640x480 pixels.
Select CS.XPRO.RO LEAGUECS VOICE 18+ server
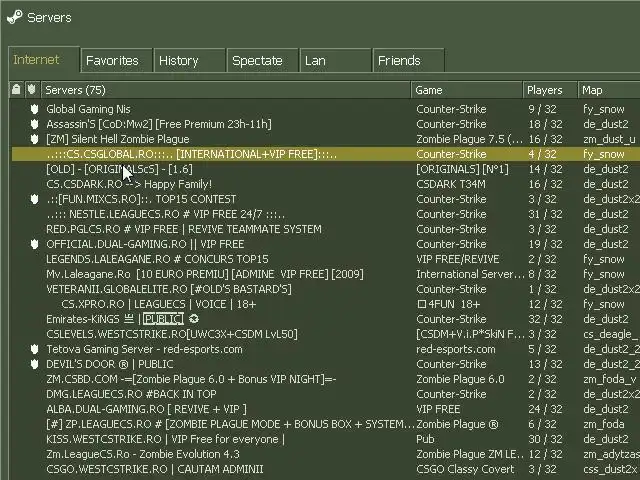(x=326, y=304)
